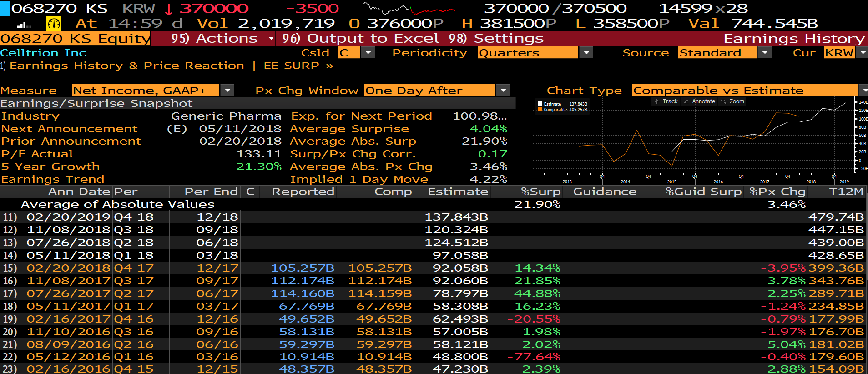Open Earnings History & Price Reaction link
This screenshot has width=868, height=374.
tap(126, 66)
